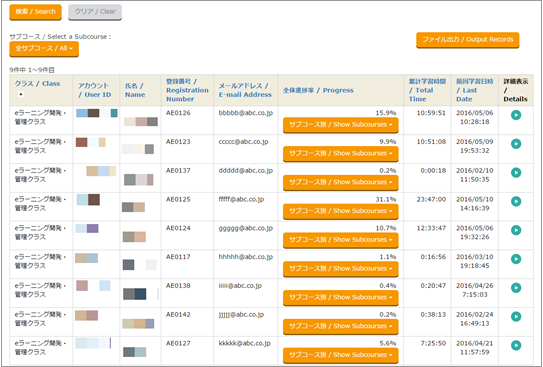Select registration number AE0125

pyautogui.click(x=178, y=199)
